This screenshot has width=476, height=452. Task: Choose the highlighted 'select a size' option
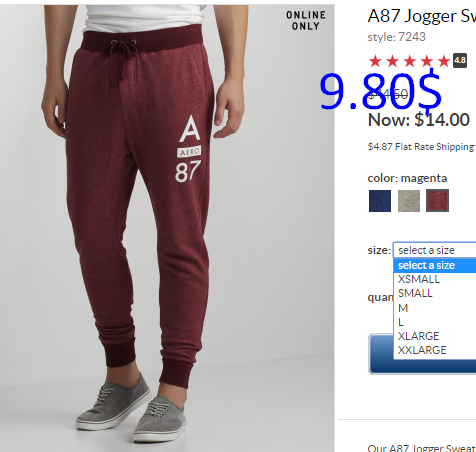[x=435, y=265]
